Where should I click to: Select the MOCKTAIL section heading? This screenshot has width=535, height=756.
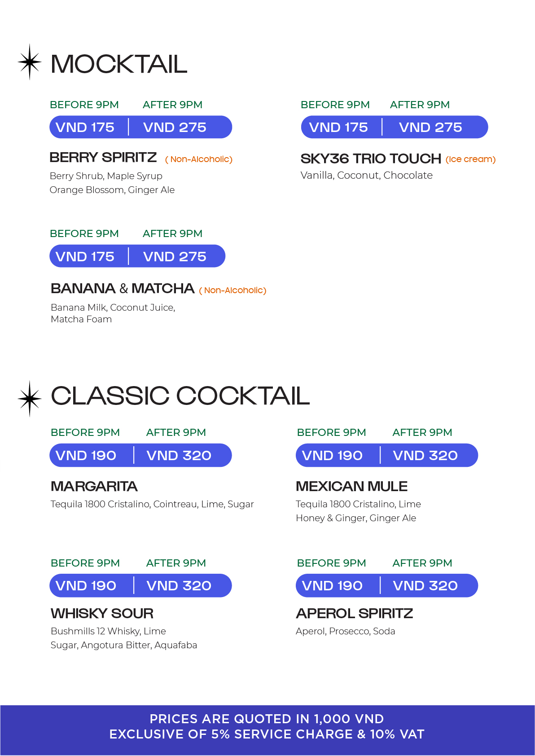(119, 64)
